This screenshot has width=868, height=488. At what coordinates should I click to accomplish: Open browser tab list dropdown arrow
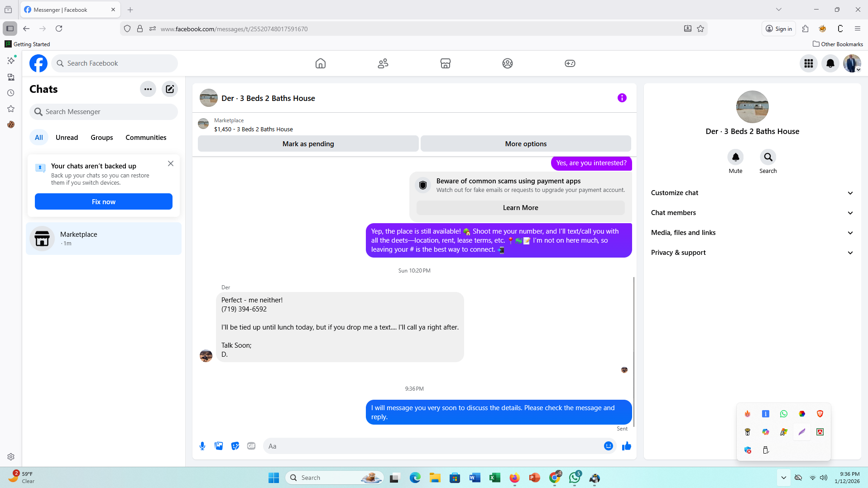779,10
